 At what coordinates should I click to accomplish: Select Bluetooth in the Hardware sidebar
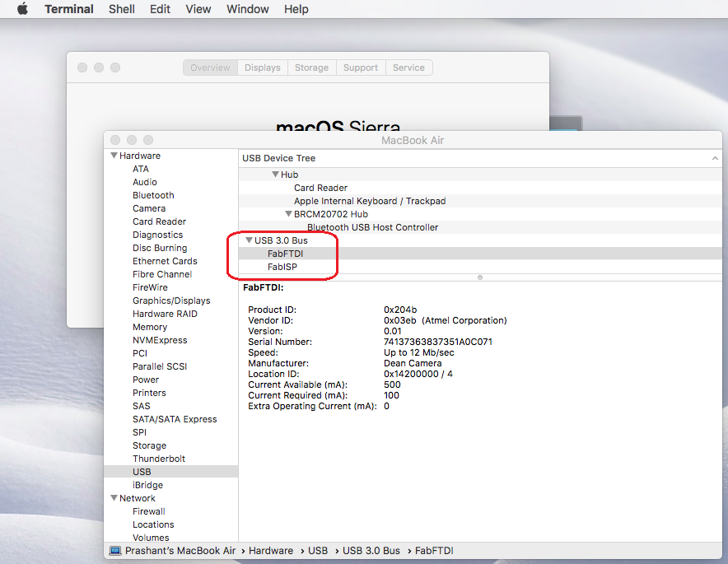click(153, 195)
